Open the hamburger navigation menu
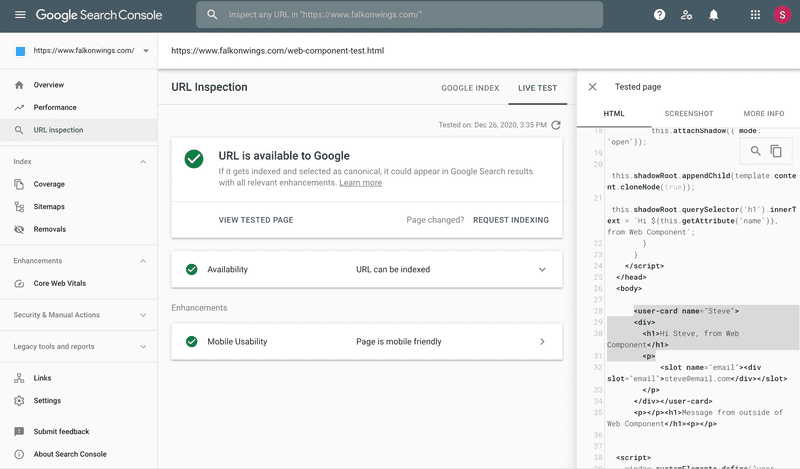The height and width of the screenshot is (469, 800). tap(20, 15)
